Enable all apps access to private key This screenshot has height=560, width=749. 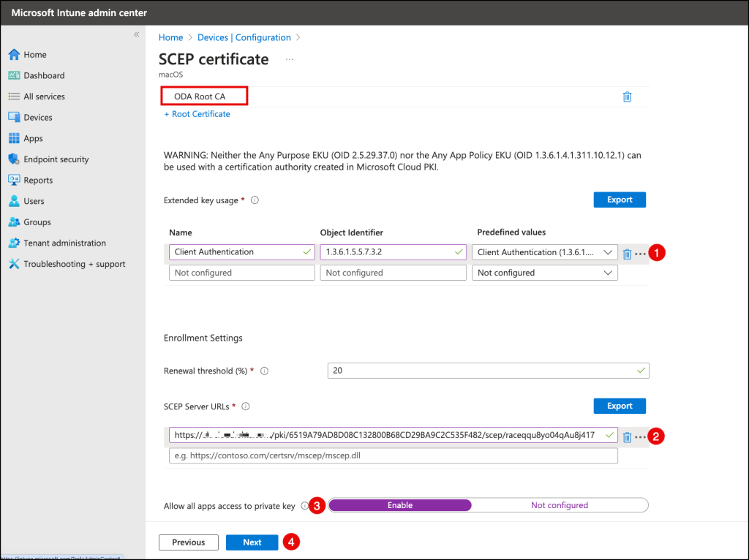400,505
